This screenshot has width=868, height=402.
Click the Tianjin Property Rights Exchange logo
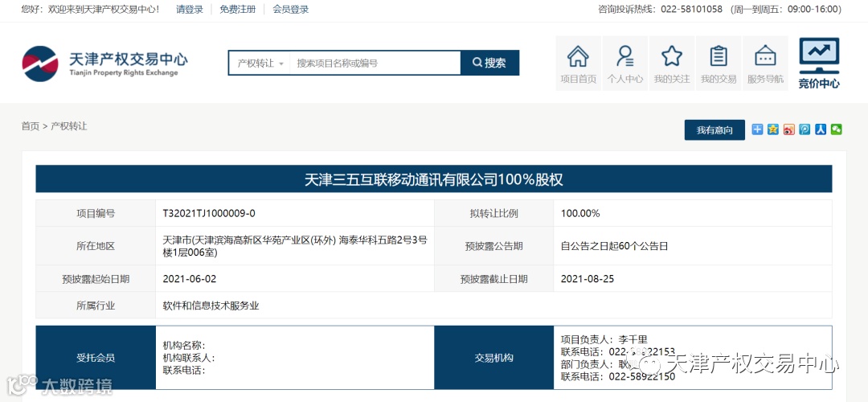tap(104, 64)
